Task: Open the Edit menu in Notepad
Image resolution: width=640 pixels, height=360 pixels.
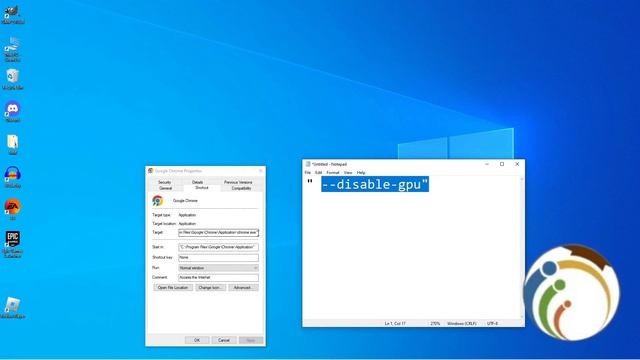Action: [x=318, y=173]
